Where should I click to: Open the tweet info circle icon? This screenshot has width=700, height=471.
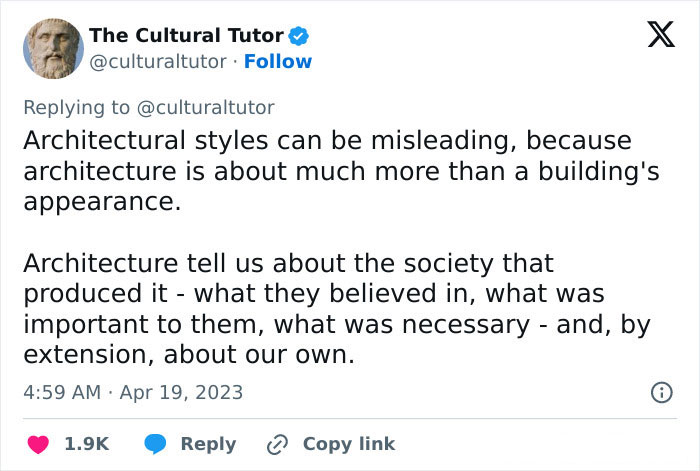click(661, 392)
